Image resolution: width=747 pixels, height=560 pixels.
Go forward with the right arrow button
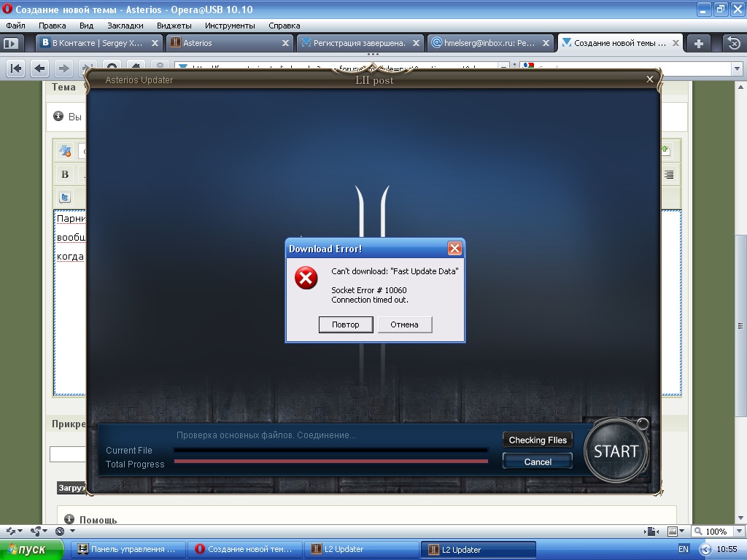pyautogui.click(x=63, y=69)
